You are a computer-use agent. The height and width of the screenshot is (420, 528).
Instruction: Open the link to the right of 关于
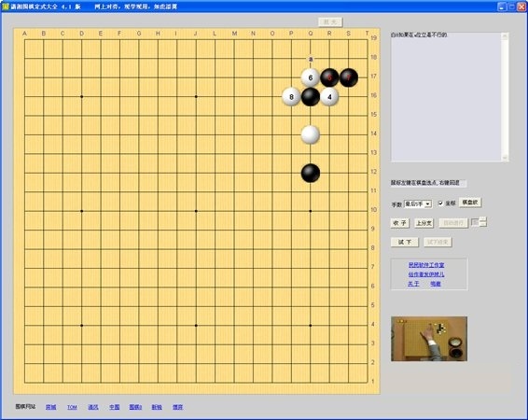(436, 284)
